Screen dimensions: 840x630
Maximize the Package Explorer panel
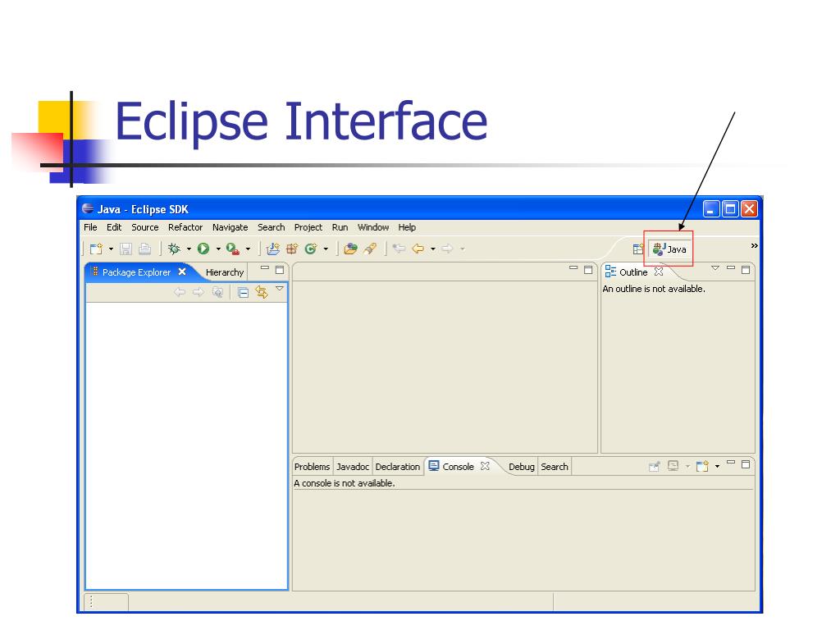[x=280, y=269]
